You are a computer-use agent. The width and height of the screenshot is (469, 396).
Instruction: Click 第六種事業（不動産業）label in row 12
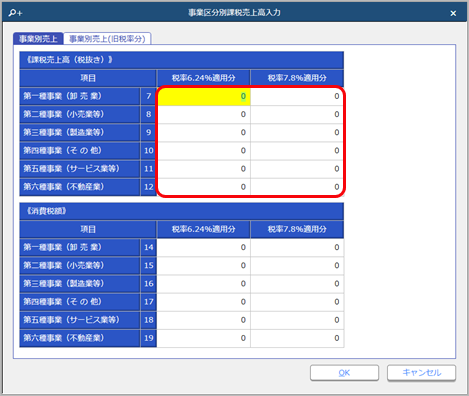(80, 187)
